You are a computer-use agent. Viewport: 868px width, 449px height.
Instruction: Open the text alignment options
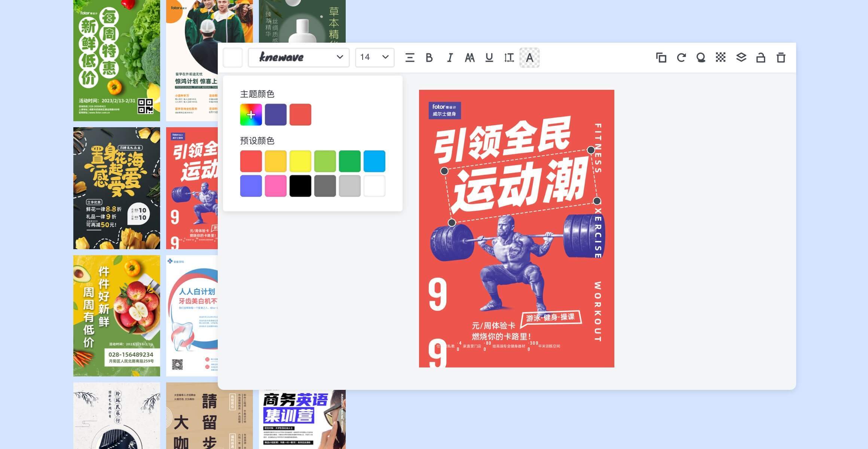(x=409, y=58)
